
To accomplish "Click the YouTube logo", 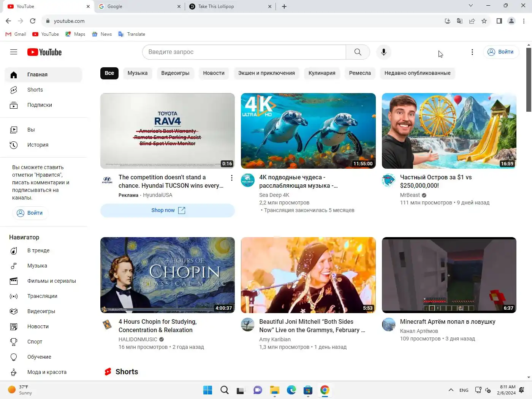I will click(x=44, y=52).
